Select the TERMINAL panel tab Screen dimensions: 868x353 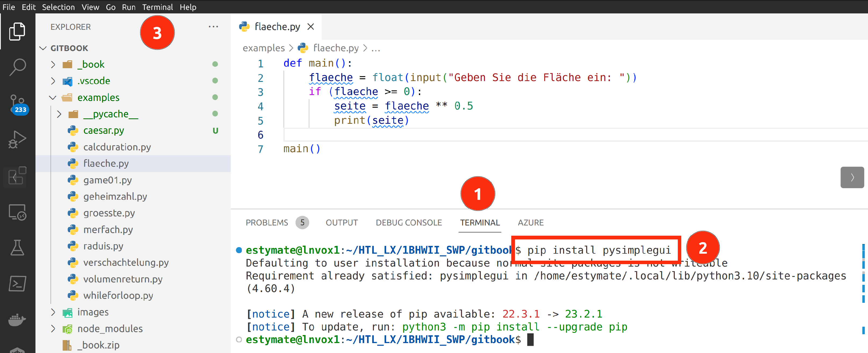pos(480,223)
